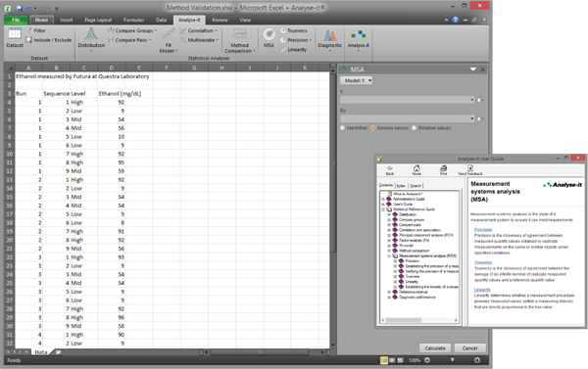Expand Administrator's Guide in help tree

click(x=383, y=199)
